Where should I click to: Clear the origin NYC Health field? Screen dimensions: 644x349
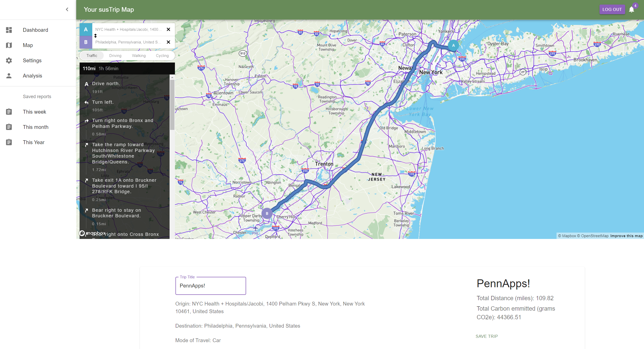tap(168, 29)
